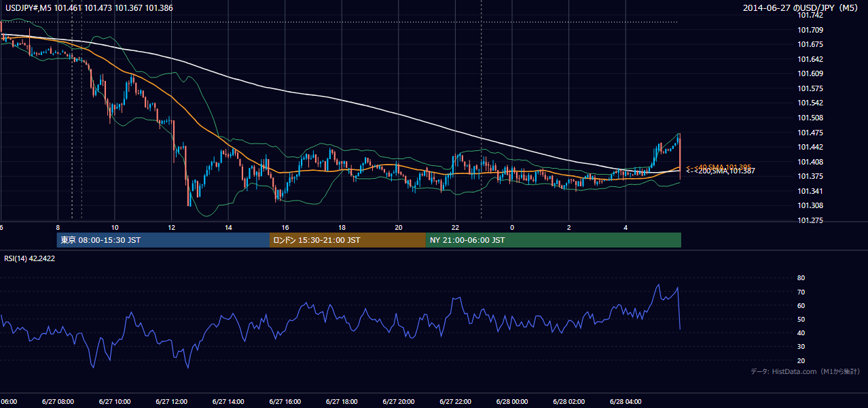Click price axis value 101.675
Image resolution: width=868 pixels, height=408 pixels.
click(x=810, y=44)
